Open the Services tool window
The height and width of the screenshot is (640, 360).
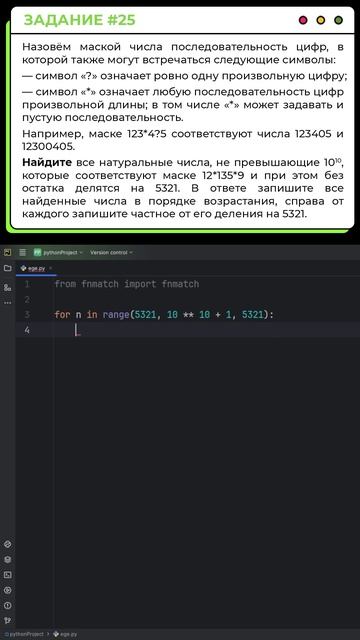(7, 590)
